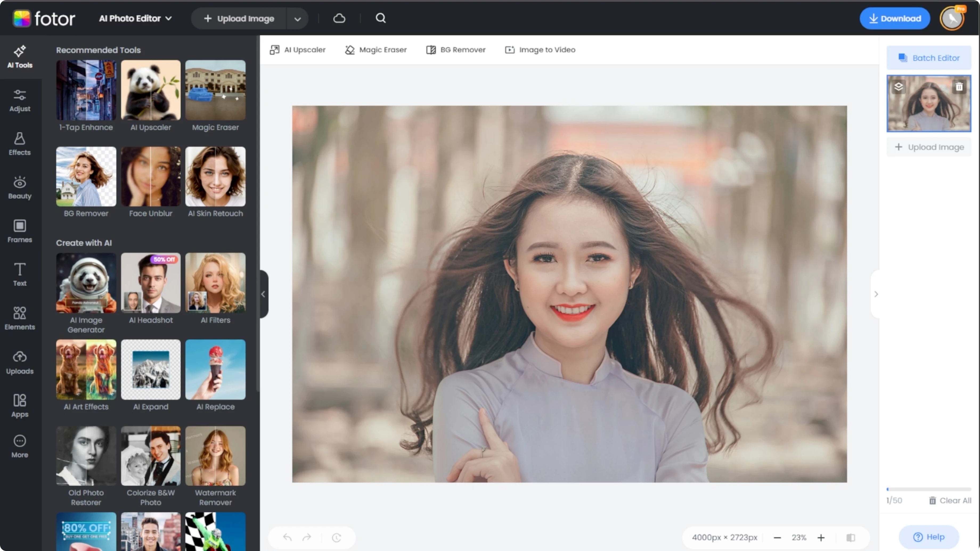Image resolution: width=980 pixels, height=551 pixels.
Task: Click Clear All
Action: pyautogui.click(x=950, y=500)
